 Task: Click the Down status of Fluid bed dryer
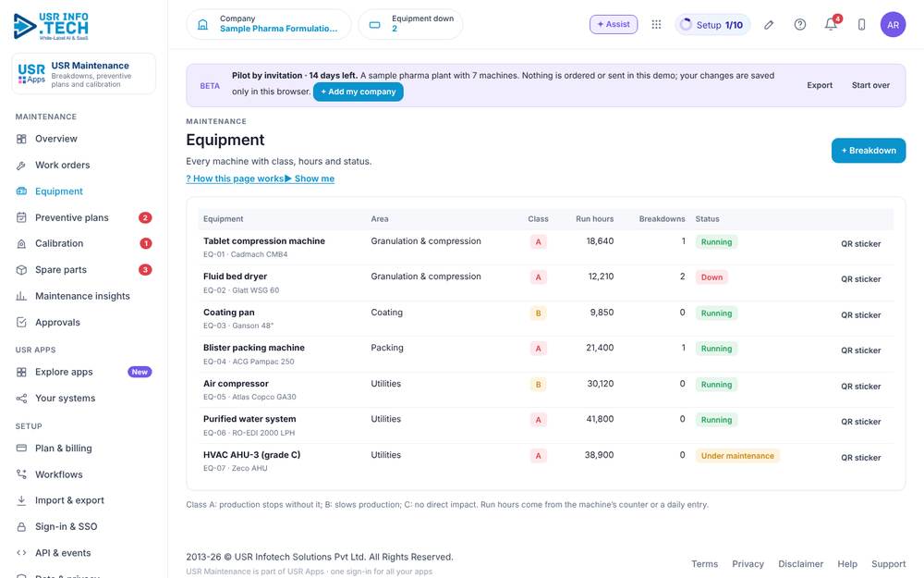click(x=711, y=277)
